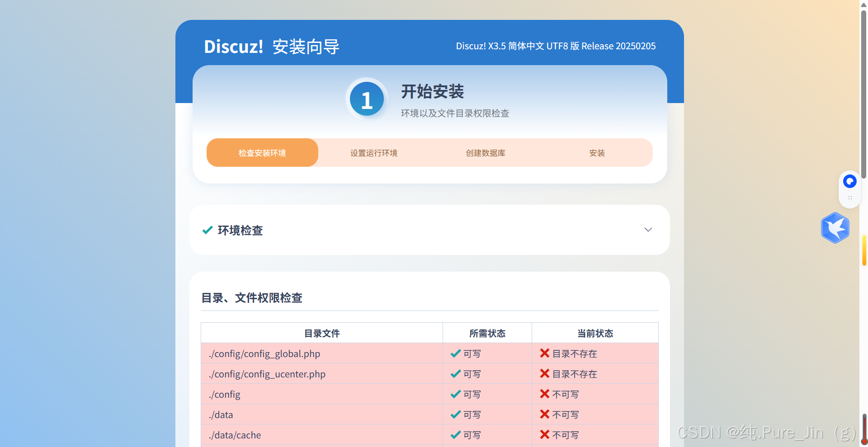868x447 pixels.
Task: Click red X in the ./data row
Action: tap(545, 414)
